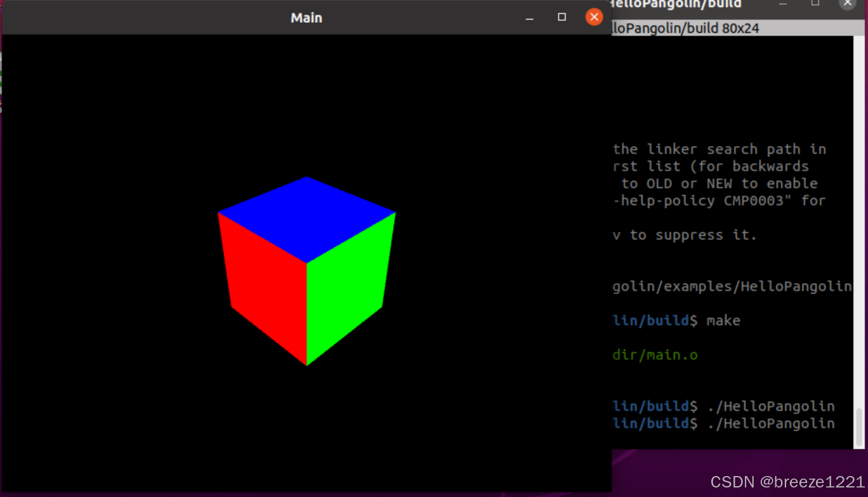
Task: Minimize the Main viewer window
Action: [x=529, y=17]
